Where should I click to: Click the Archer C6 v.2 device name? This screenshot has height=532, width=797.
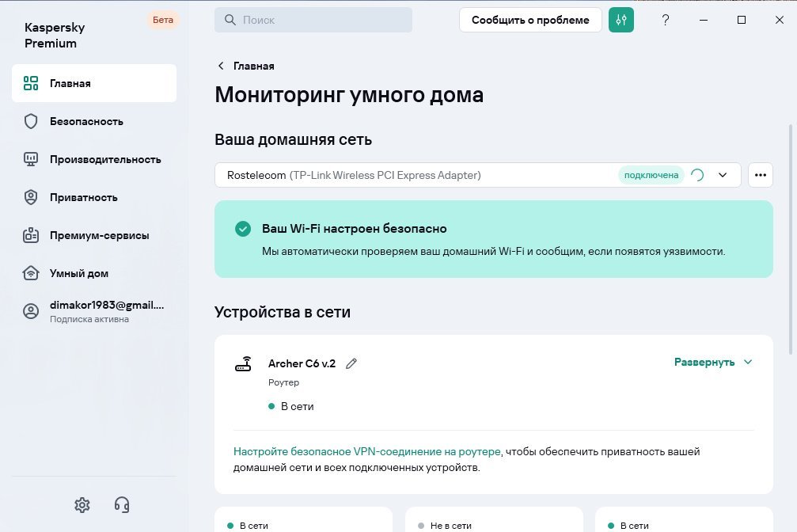(x=302, y=363)
